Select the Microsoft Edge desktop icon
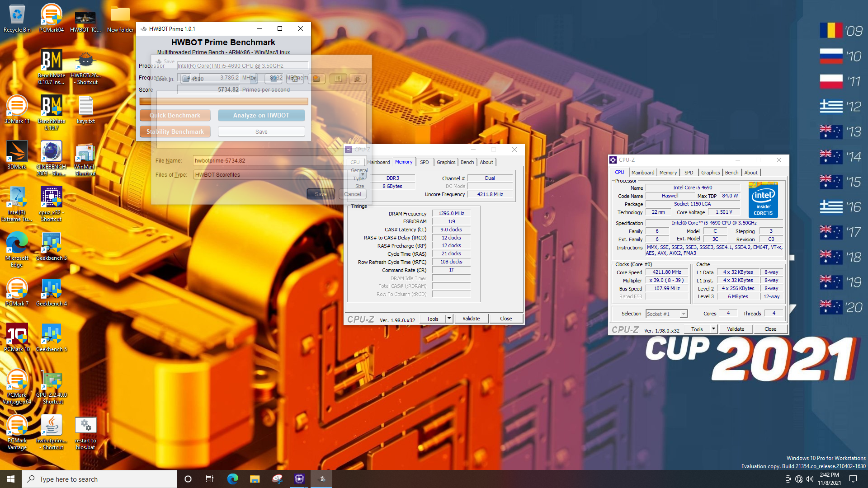Image resolution: width=868 pixels, height=488 pixels. tap(17, 249)
